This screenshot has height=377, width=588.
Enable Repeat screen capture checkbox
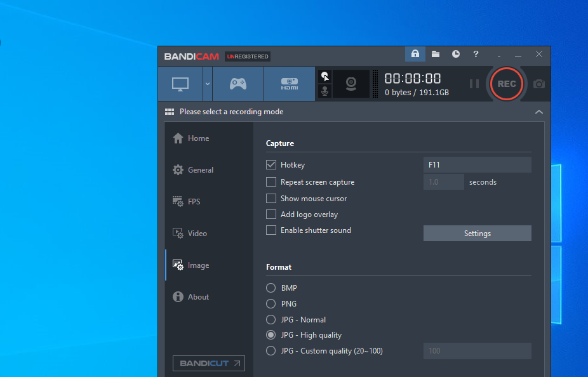(x=271, y=182)
